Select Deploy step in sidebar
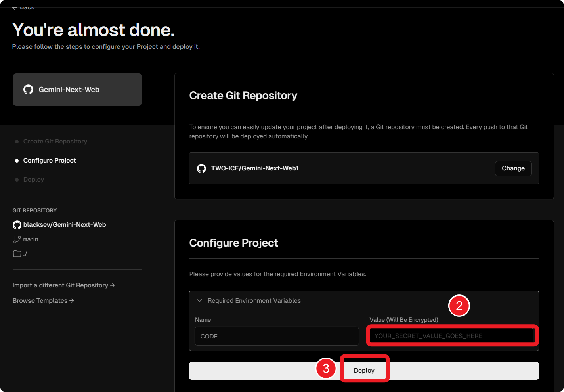This screenshot has height=392, width=564. pos(34,180)
